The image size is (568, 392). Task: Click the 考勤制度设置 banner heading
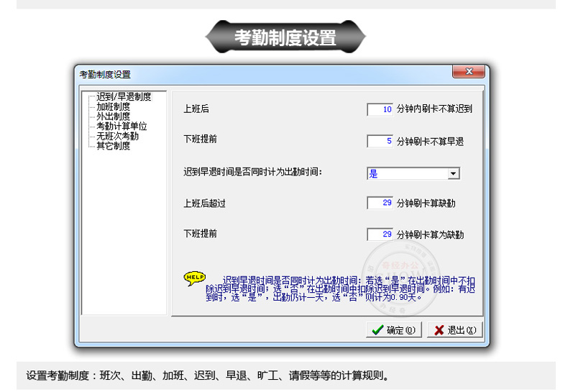tap(285, 37)
